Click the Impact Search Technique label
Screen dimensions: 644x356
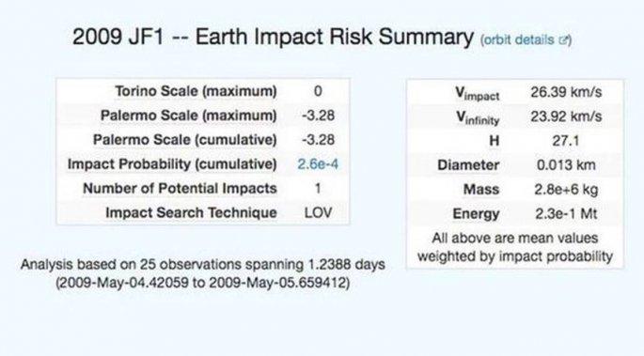tap(191, 212)
